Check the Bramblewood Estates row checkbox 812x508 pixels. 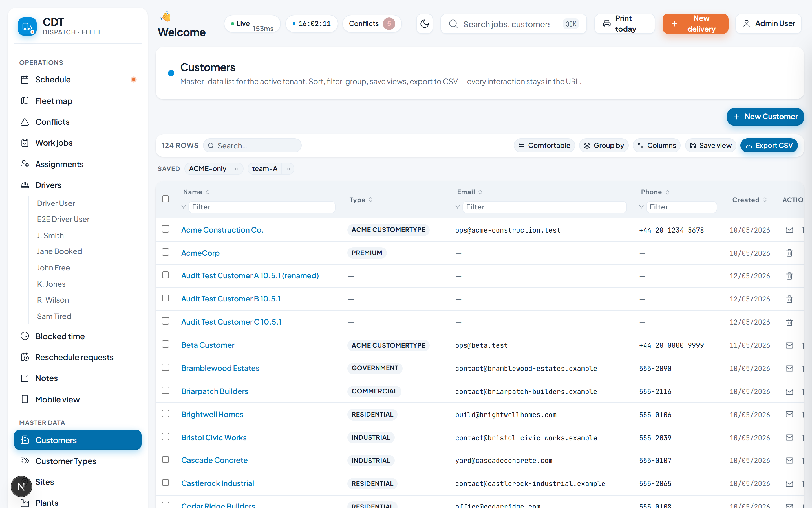(166, 367)
